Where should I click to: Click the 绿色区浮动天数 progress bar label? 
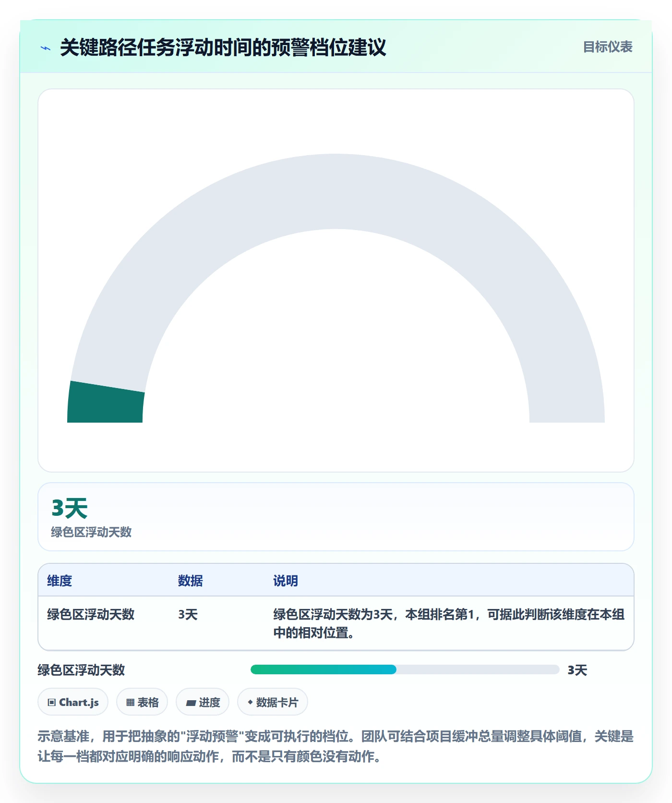(81, 670)
